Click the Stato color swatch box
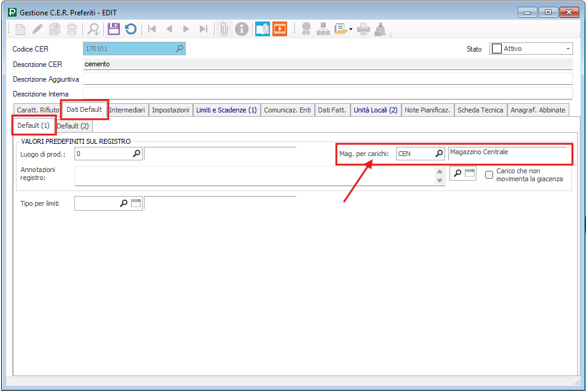This screenshot has width=586, height=392. [496, 49]
